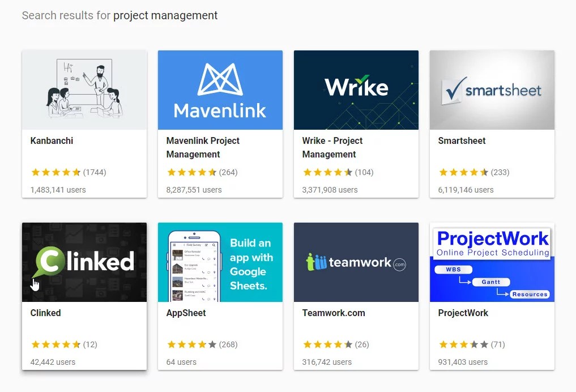Select the ProjectWork app title
Viewport: 576px width, 392px height.
coord(463,313)
